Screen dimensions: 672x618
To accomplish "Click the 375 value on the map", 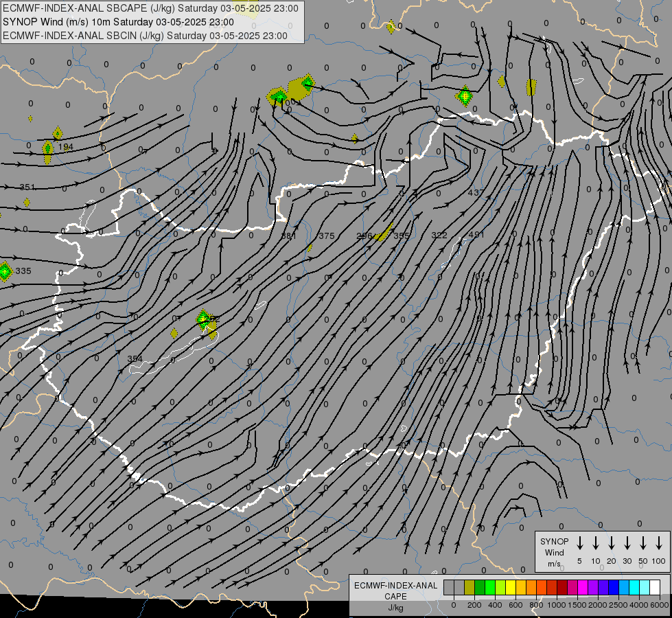I will pyautogui.click(x=327, y=236).
